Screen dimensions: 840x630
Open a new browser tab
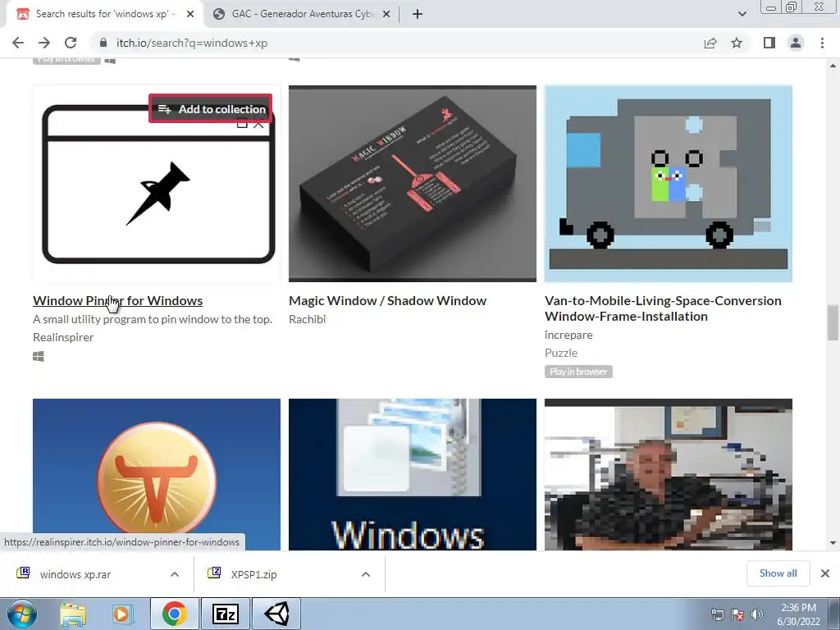click(x=418, y=15)
